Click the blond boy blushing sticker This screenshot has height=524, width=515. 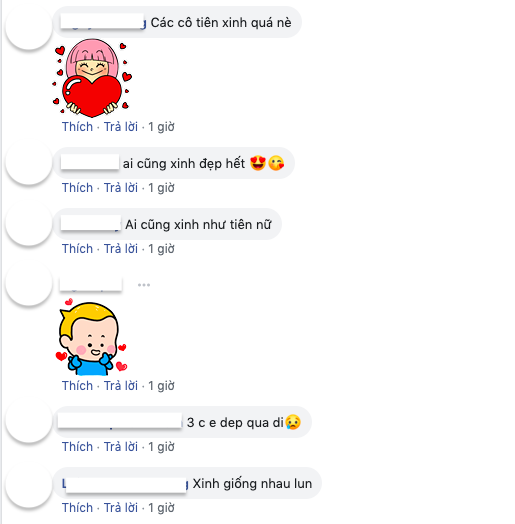[x=91, y=337]
